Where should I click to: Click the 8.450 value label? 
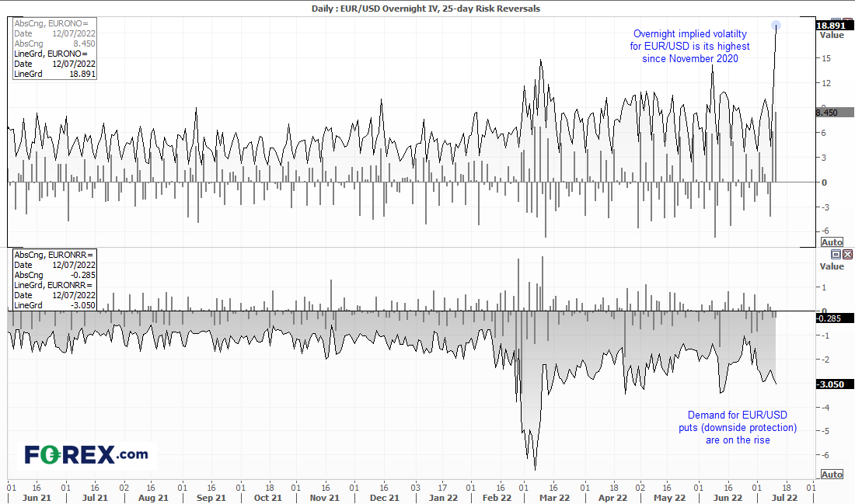point(829,113)
